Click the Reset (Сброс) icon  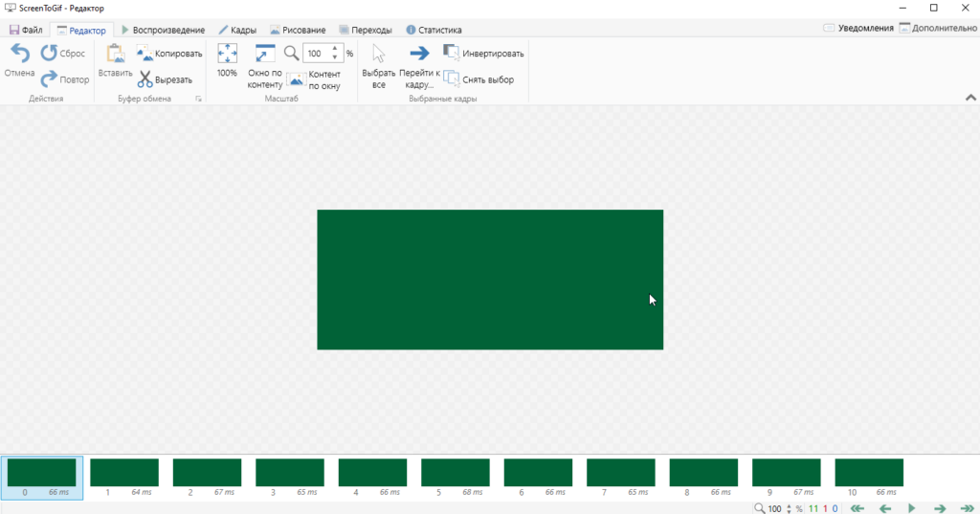coord(49,54)
